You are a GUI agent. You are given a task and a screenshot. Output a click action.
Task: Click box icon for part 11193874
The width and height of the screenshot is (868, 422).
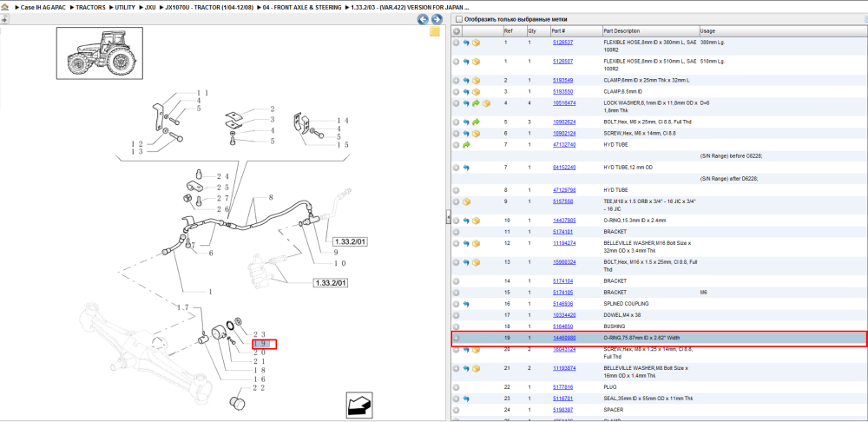click(476, 368)
